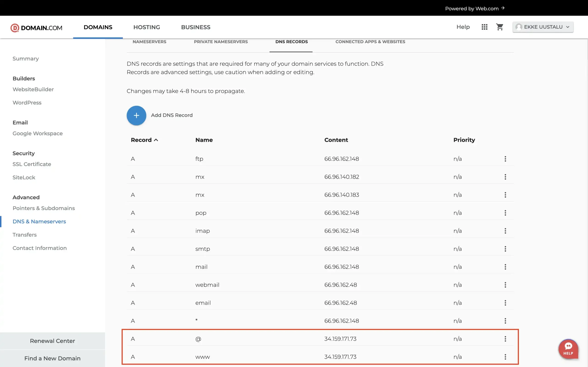This screenshot has width=588, height=367.
Task: Click the Domain.com logo
Action: click(36, 28)
